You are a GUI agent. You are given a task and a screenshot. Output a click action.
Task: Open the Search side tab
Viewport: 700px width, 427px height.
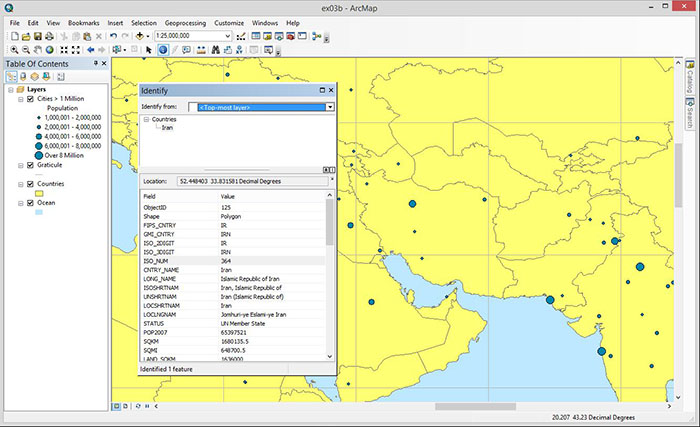[x=690, y=113]
